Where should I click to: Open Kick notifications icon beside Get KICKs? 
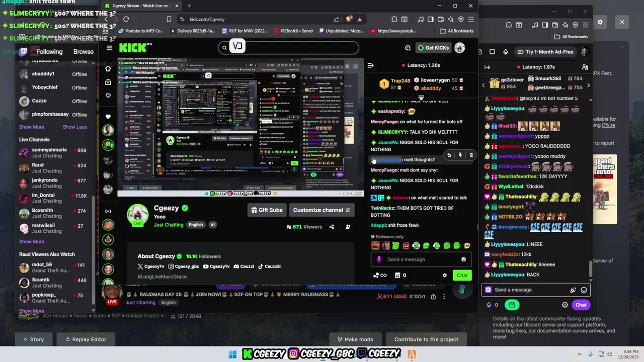tap(408, 48)
